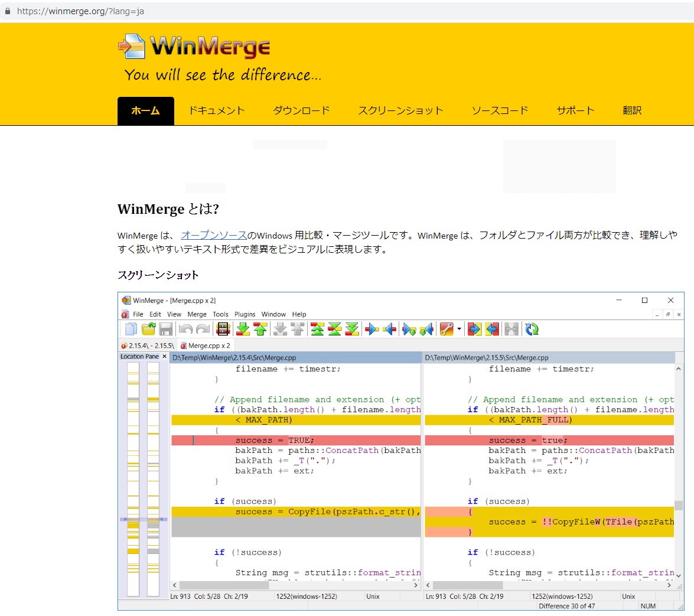Click the "success = !!CopyFileW" code line
The height and width of the screenshot is (616, 694).
pyautogui.click(x=549, y=522)
